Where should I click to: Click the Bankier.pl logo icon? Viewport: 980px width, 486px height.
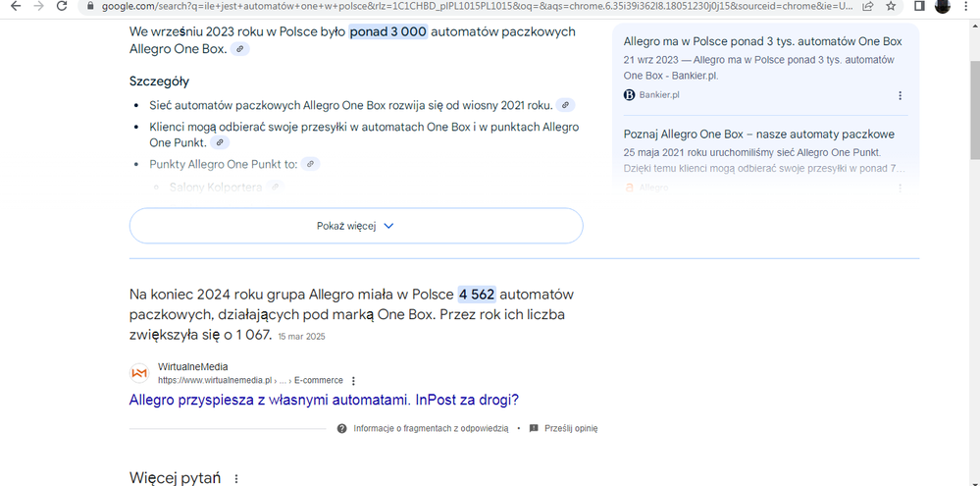coord(630,95)
